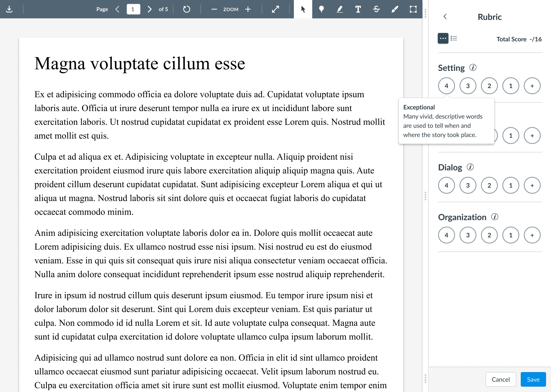
Task: Go back from Rubric with left chevron
Action: [x=445, y=16]
